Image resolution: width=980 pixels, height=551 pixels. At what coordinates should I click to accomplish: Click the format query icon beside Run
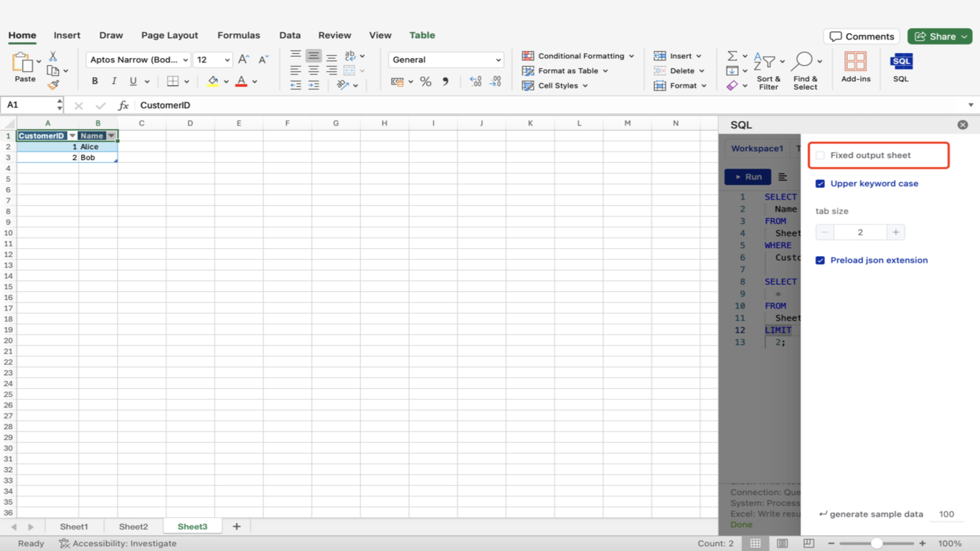point(783,177)
